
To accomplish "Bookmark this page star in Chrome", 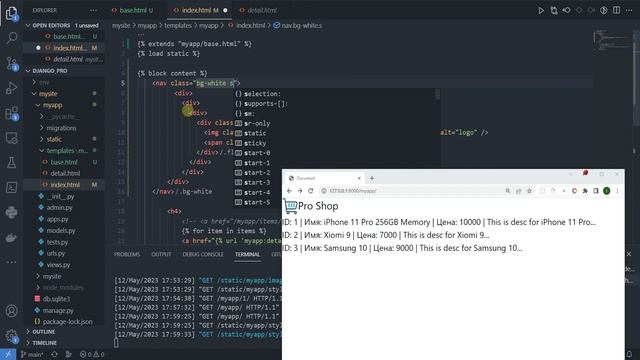I will coord(529,191).
